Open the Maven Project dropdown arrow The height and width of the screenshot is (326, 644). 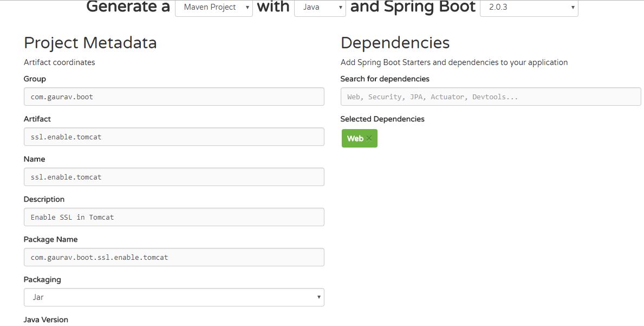tap(248, 8)
